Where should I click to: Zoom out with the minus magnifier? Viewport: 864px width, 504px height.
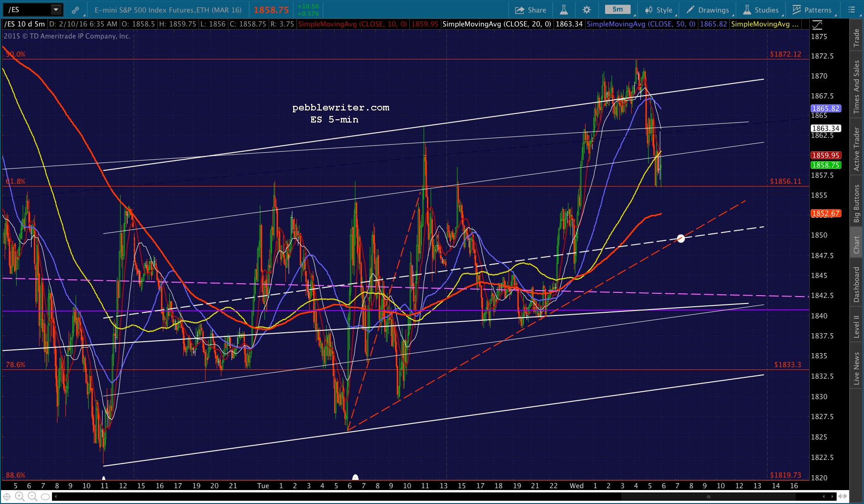32,497
